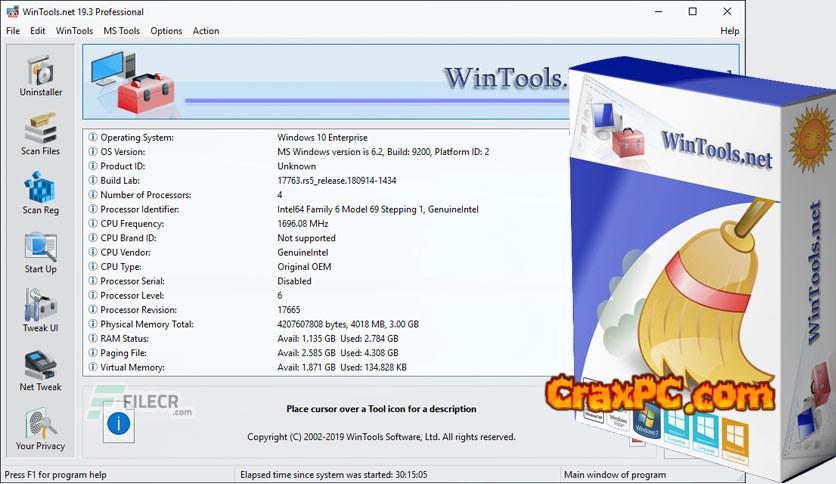
Task: Open the File menu
Action: point(13,31)
